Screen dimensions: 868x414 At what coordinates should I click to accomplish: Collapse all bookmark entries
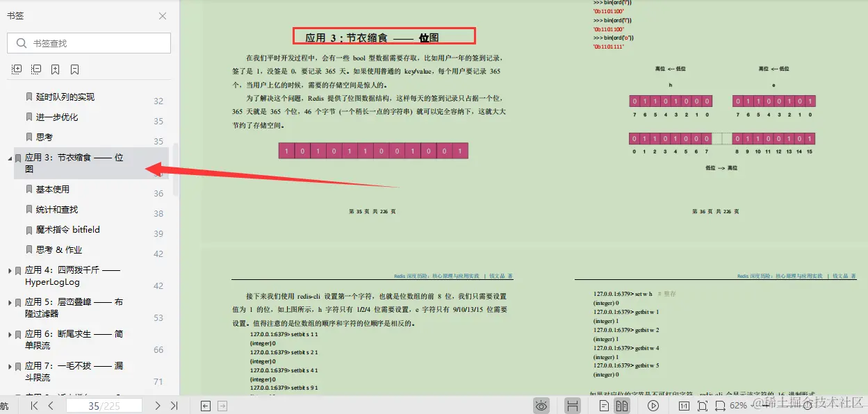pos(35,69)
